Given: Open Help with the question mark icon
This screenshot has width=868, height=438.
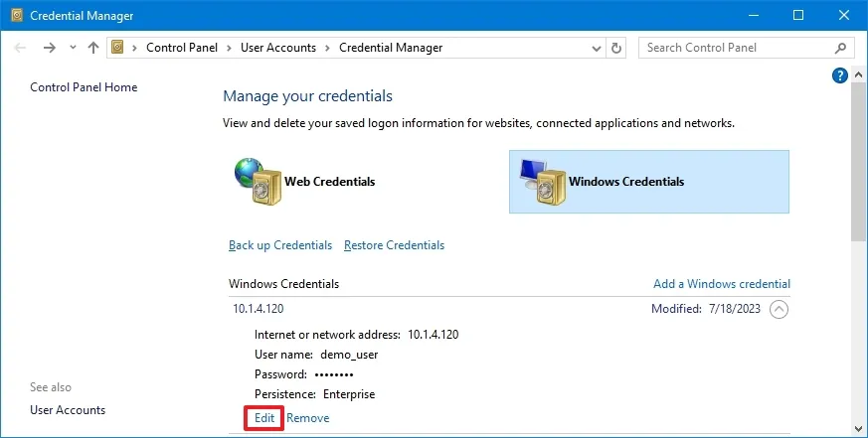Looking at the screenshot, I should (840, 75).
